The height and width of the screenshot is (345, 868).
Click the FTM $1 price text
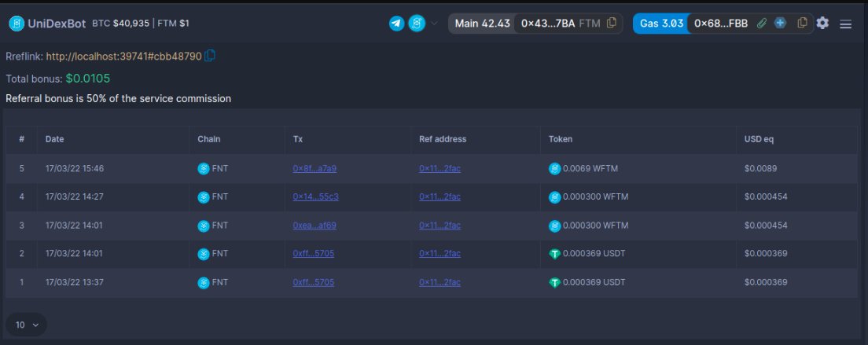pos(173,24)
